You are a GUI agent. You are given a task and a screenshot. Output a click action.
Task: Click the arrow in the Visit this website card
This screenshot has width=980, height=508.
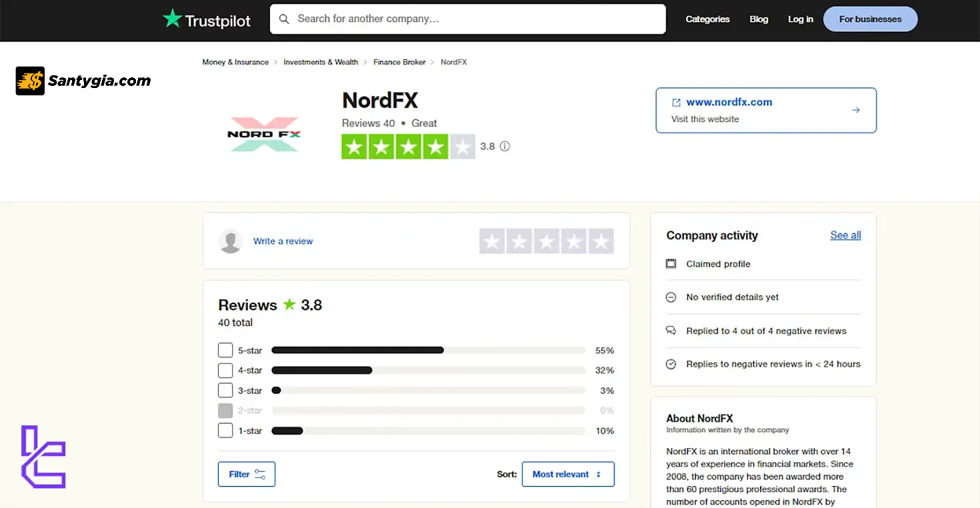856,110
